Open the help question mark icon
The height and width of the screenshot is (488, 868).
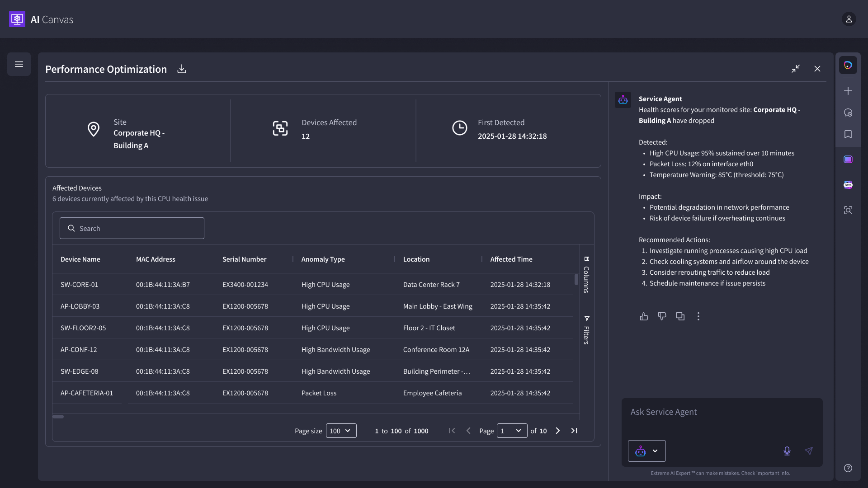pyautogui.click(x=848, y=468)
